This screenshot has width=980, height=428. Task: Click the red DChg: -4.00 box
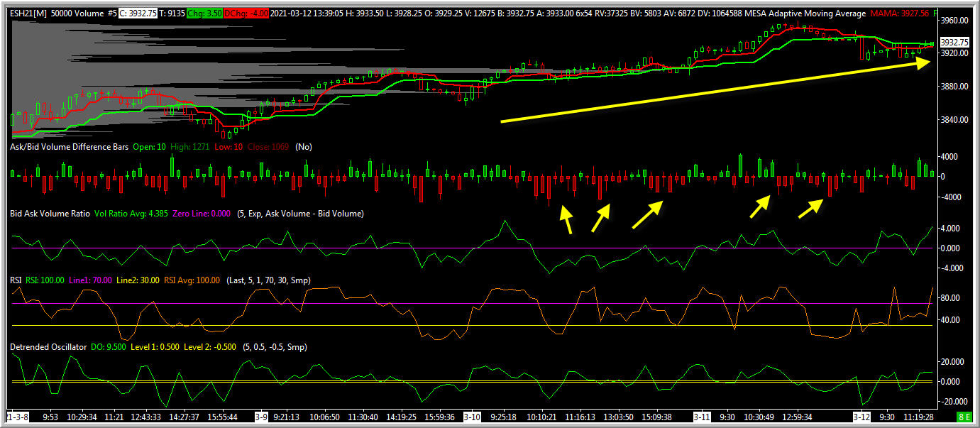tap(247, 13)
